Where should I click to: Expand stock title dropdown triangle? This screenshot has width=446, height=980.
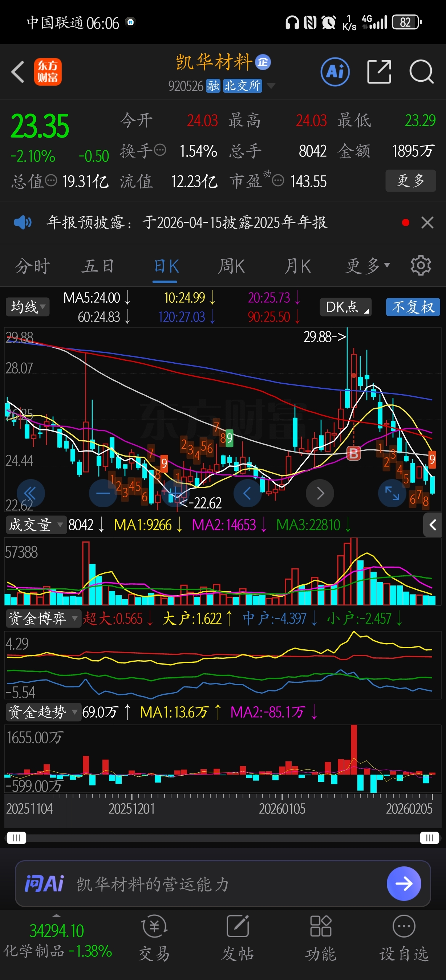(x=271, y=86)
